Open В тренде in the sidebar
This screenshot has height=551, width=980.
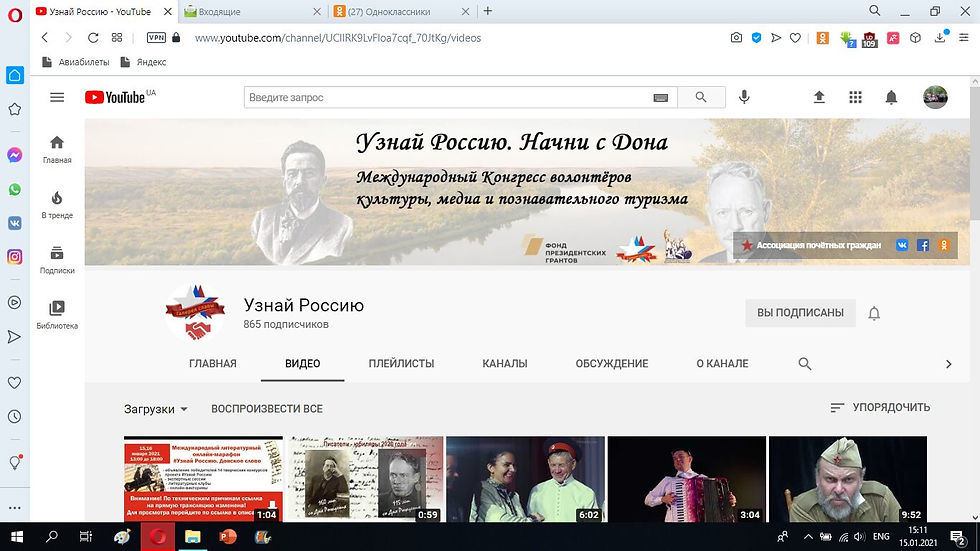coord(57,205)
